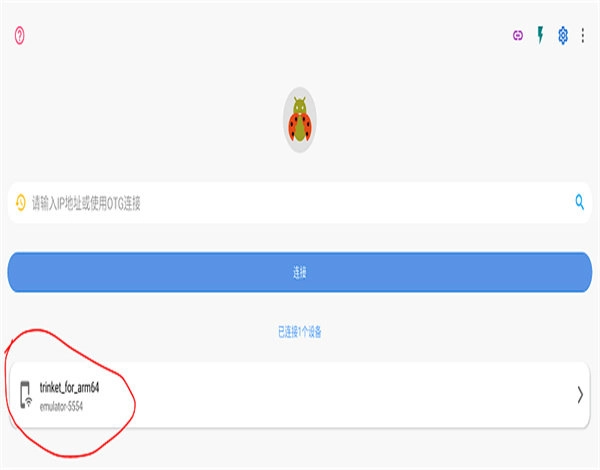Tap the green lightning bolt icon
The image size is (600, 470).
click(x=540, y=35)
